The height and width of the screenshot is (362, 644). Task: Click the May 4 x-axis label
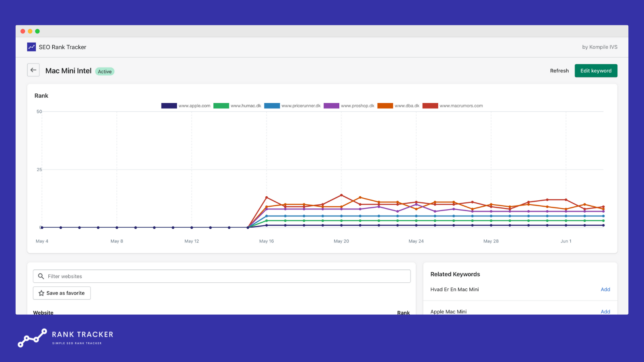pos(42,241)
